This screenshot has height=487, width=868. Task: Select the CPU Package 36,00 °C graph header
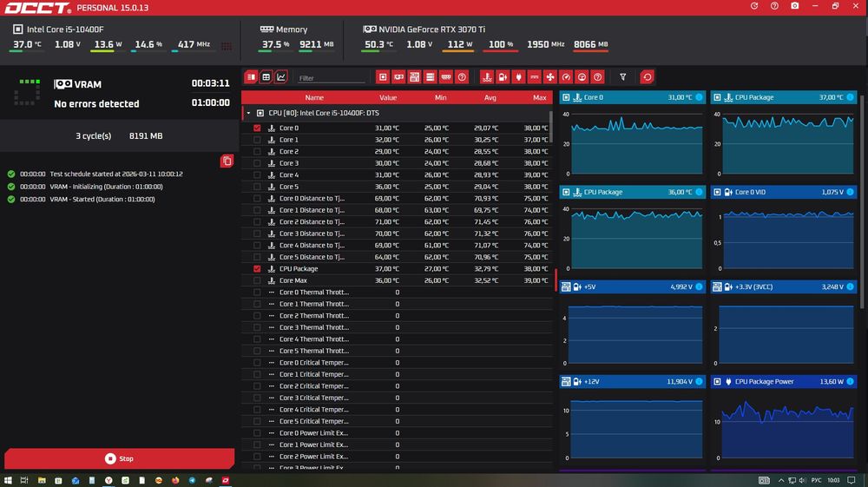pyautogui.click(x=632, y=192)
